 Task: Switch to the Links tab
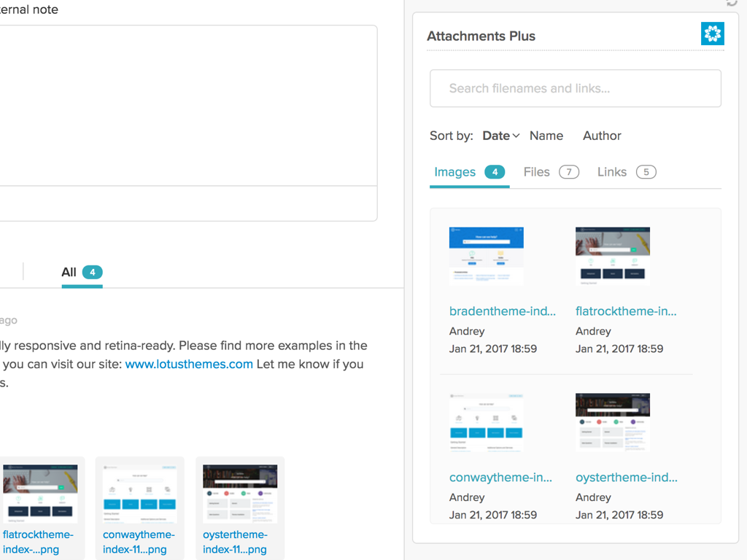(x=611, y=171)
